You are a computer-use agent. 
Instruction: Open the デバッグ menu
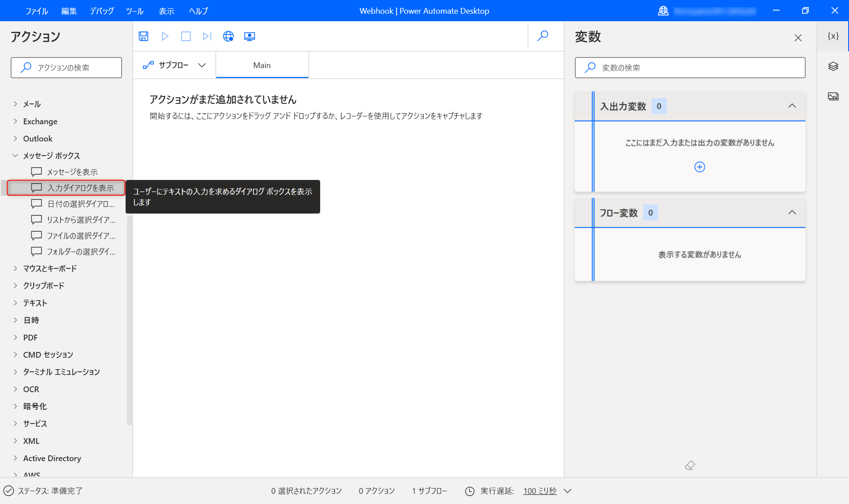click(102, 11)
